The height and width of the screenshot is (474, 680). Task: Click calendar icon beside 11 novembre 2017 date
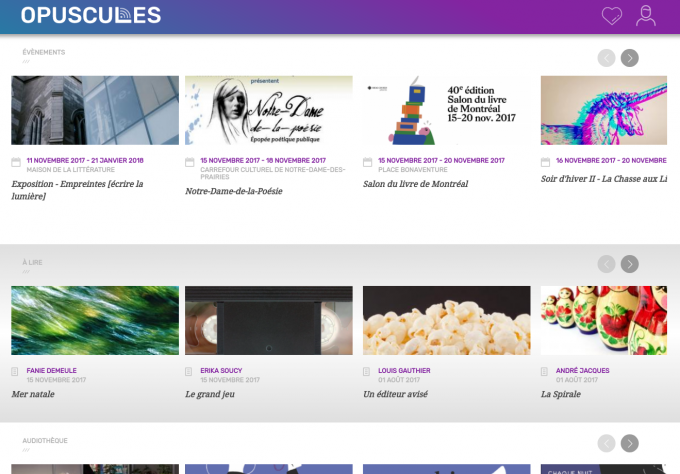coord(16,162)
